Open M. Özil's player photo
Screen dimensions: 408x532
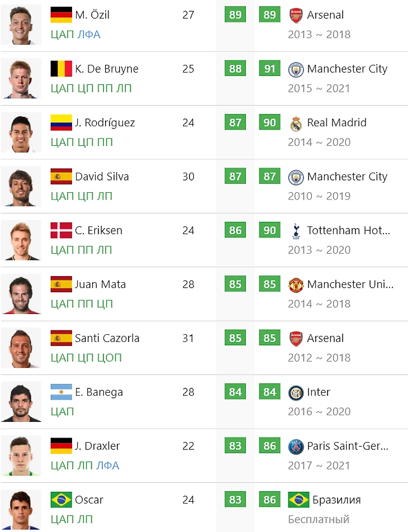pyautogui.click(x=21, y=25)
